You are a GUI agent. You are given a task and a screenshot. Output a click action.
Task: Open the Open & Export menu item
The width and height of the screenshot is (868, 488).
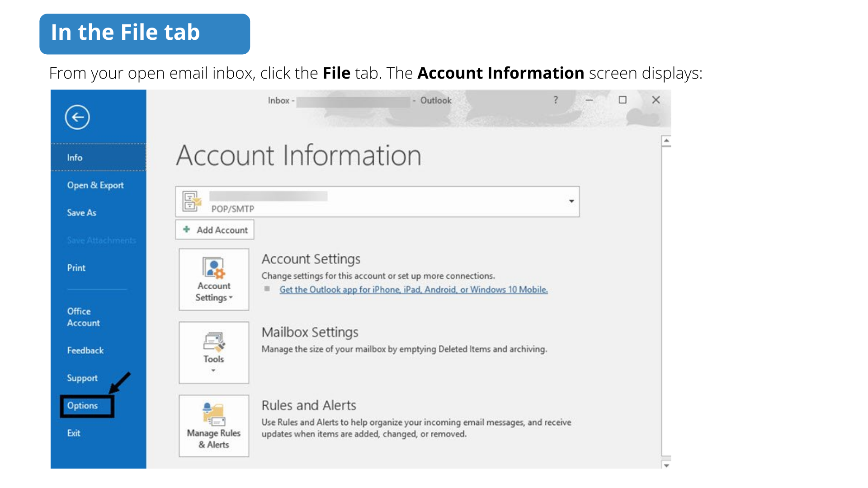[x=95, y=185]
